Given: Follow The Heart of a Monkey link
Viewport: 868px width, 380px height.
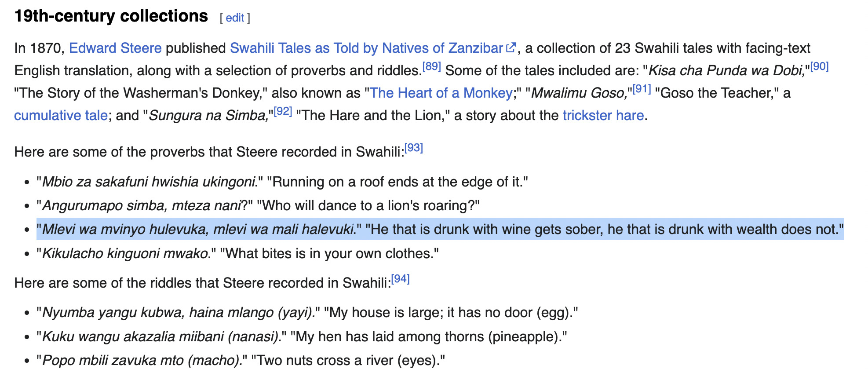Looking at the screenshot, I should pos(441,93).
